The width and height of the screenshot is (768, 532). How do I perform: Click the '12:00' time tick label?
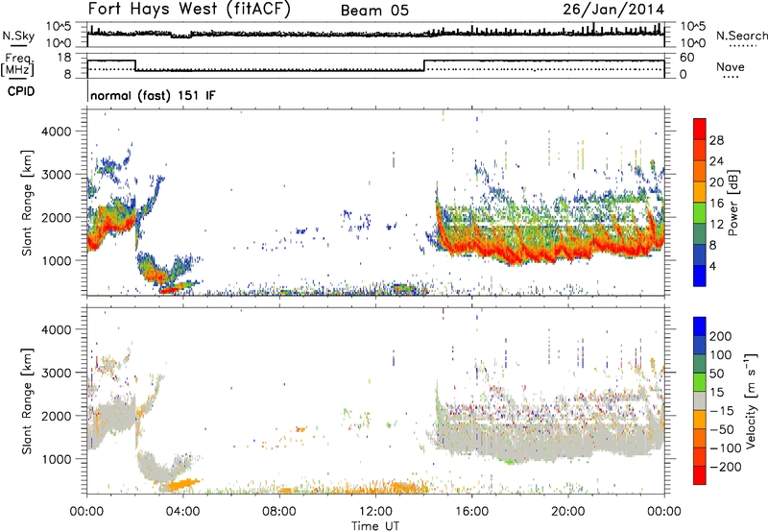point(375,512)
